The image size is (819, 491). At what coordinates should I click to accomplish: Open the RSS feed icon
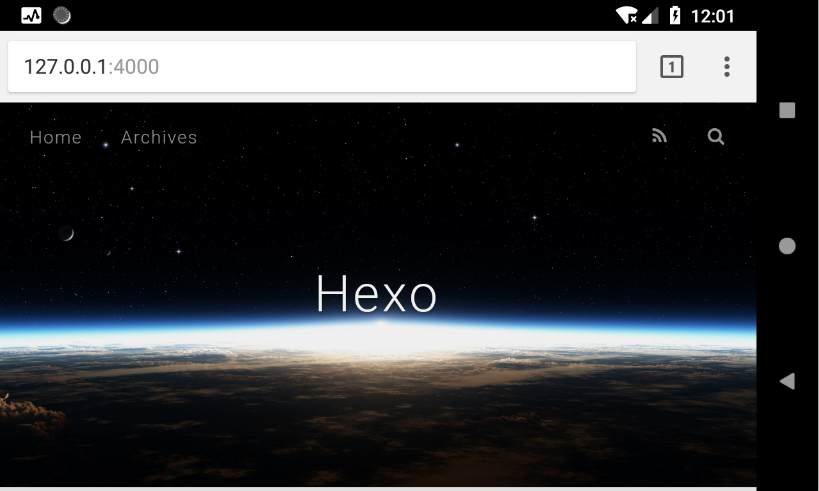pyautogui.click(x=660, y=136)
